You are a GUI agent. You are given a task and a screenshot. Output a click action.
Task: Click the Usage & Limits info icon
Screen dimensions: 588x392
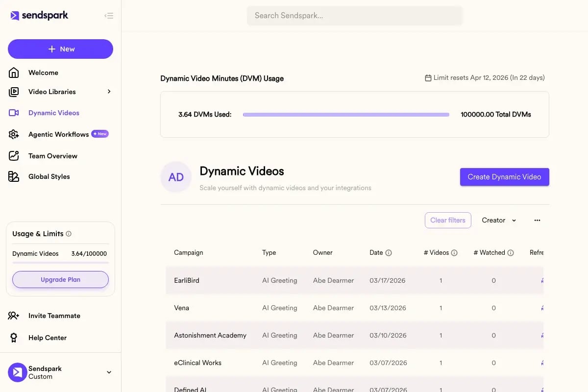pos(69,234)
